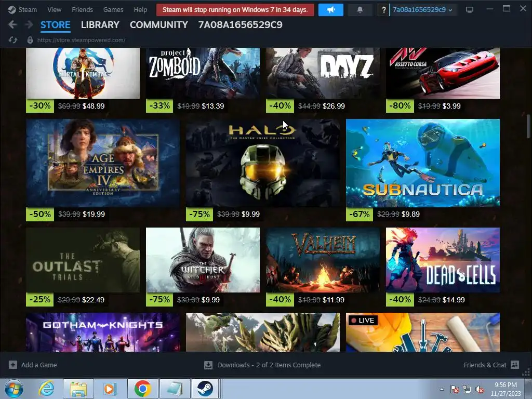Screen dimensions: 532x399
Task: Click the $13.39 Project Zomboid price
Action: tap(212, 106)
